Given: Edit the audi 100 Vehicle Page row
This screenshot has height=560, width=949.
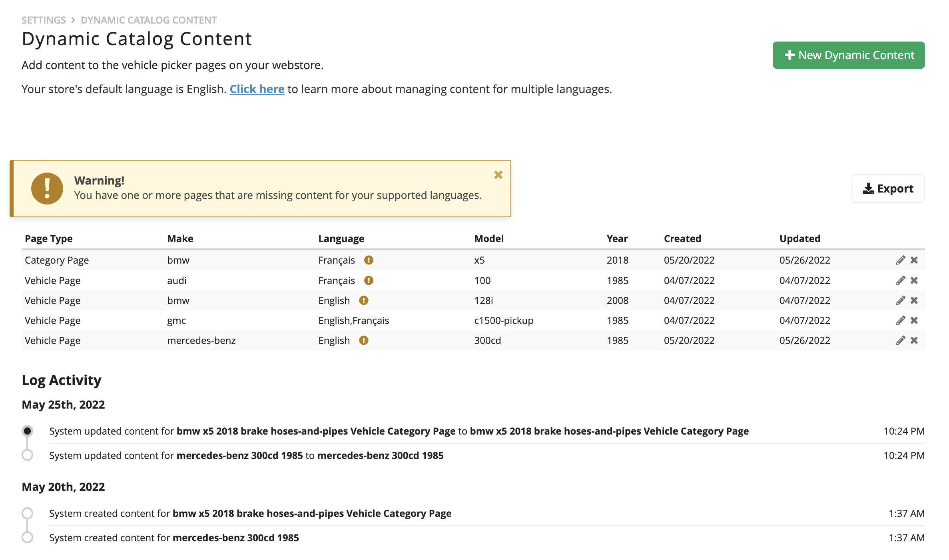Looking at the screenshot, I should click(900, 280).
